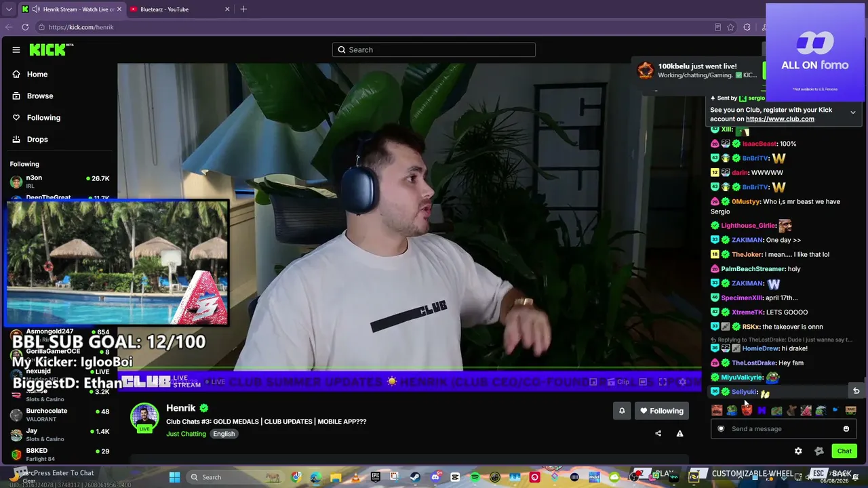This screenshot has width=868, height=488.
Task: Open channel points icon beside Chat button
Action: (819, 451)
